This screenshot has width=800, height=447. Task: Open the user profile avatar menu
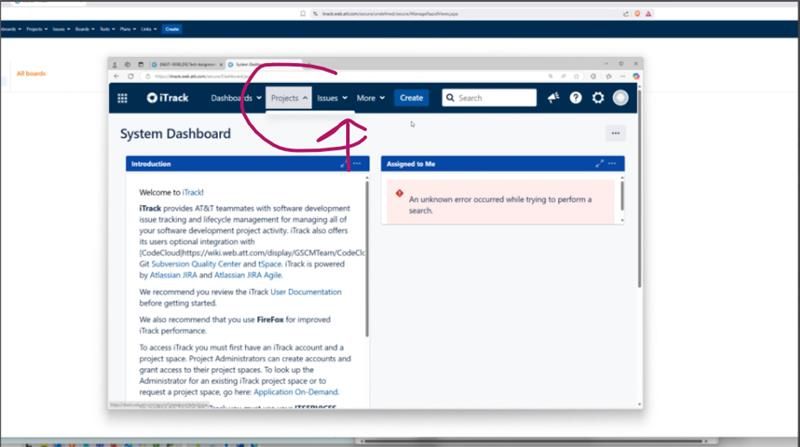(x=620, y=97)
